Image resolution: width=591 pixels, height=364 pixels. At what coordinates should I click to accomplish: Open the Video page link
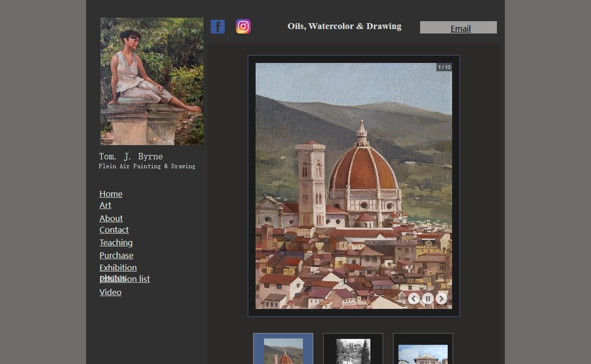(x=110, y=292)
